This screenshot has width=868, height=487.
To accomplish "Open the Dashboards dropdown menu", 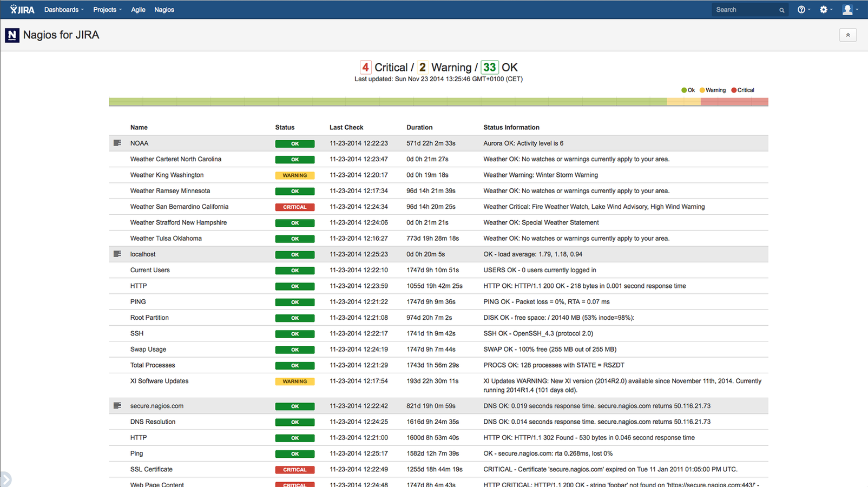I will click(64, 10).
